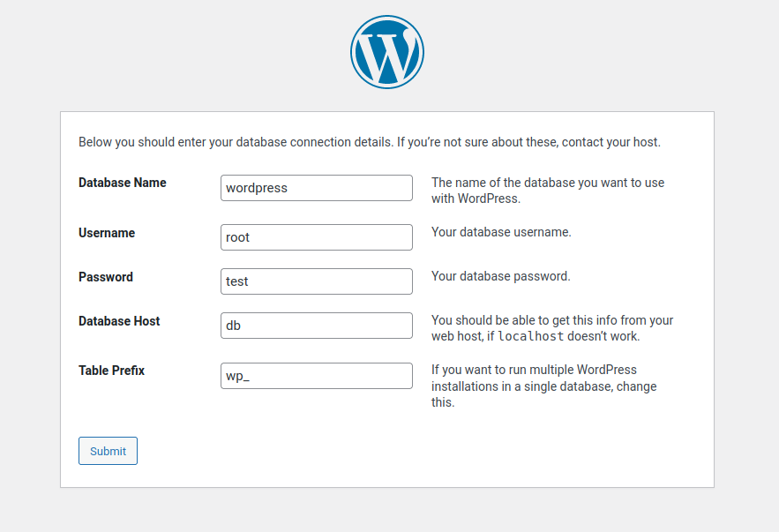Focus the Table Prefix field
Image resolution: width=779 pixels, height=532 pixels.
coord(316,376)
